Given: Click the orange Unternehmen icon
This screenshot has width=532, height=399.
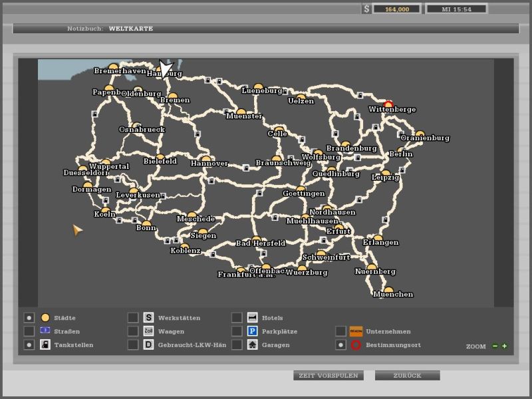Looking at the screenshot, I should pos(356,331).
